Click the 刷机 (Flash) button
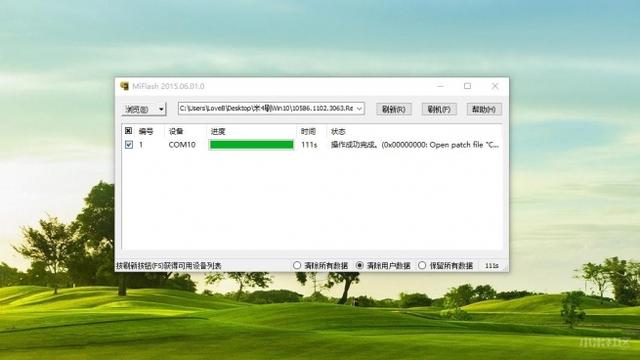 tap(439, 109)
